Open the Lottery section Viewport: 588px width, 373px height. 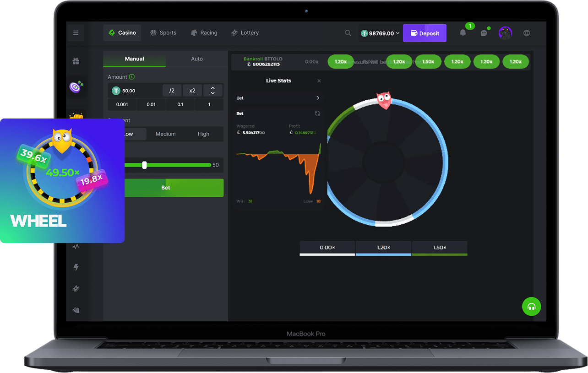click(x=245, y=33)
